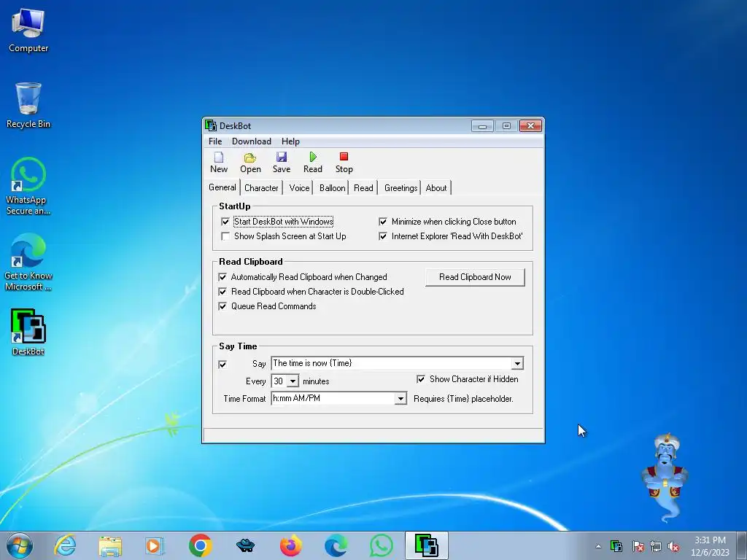Screen dimensions: 747x560
Task: Open the Help menu
Action: [x=290, y=141]
